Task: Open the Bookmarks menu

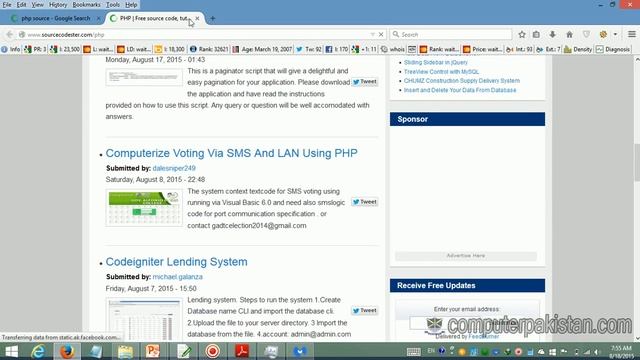Action: click(x=86, y=5)
